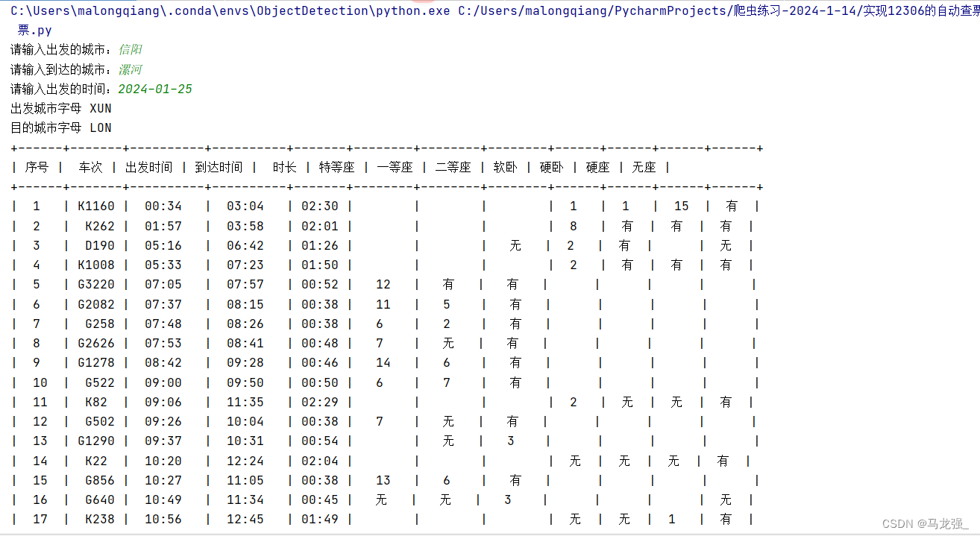Click the 到达时间 column header

219,168
